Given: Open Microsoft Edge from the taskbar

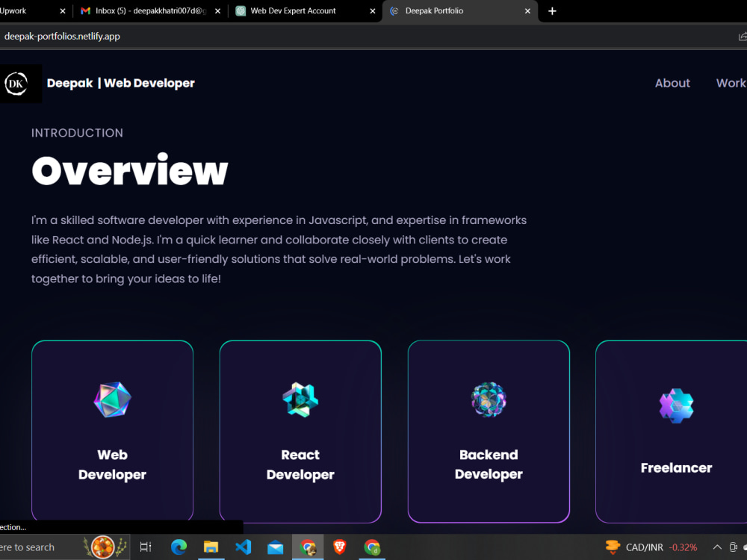Looking at the screenshot, I should [179, 547].
